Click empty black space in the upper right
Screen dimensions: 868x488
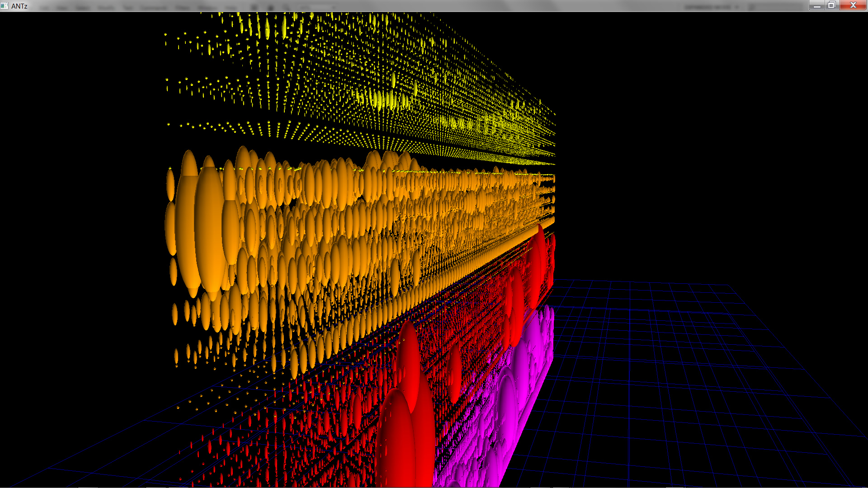723,113
